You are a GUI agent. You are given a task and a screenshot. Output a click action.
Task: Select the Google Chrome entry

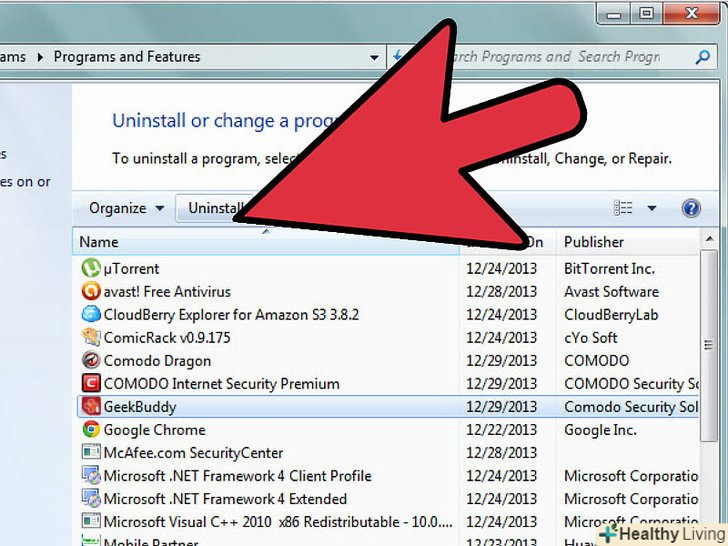(x=155, y=430)
